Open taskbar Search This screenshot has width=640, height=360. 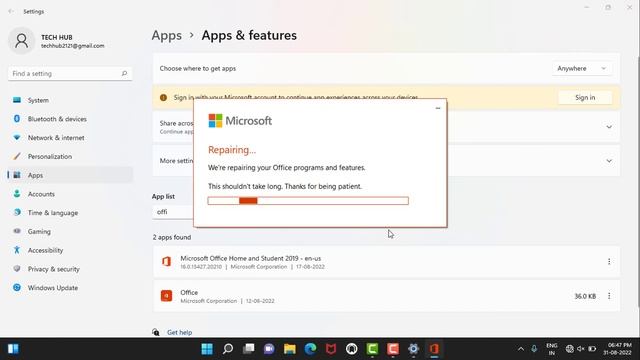click(228, 349)
